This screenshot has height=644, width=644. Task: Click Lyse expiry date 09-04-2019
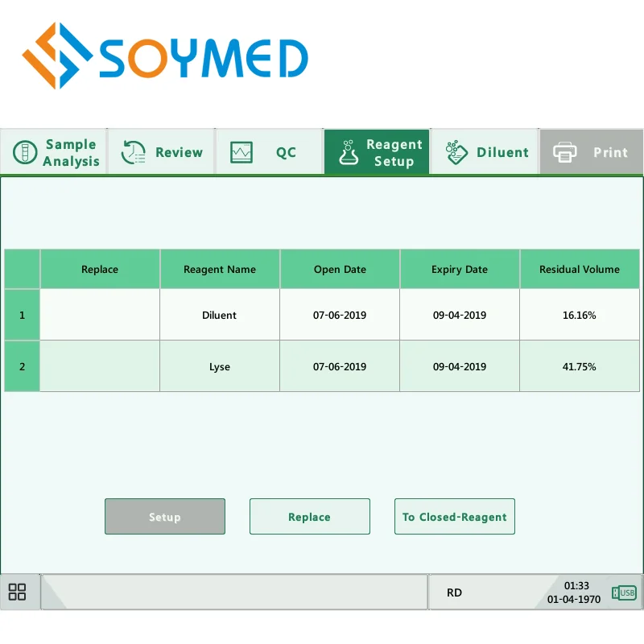pos(460,366)
